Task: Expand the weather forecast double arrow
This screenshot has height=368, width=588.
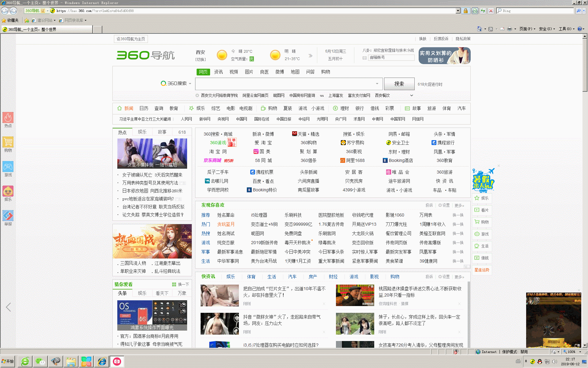Action: point(311,56)
